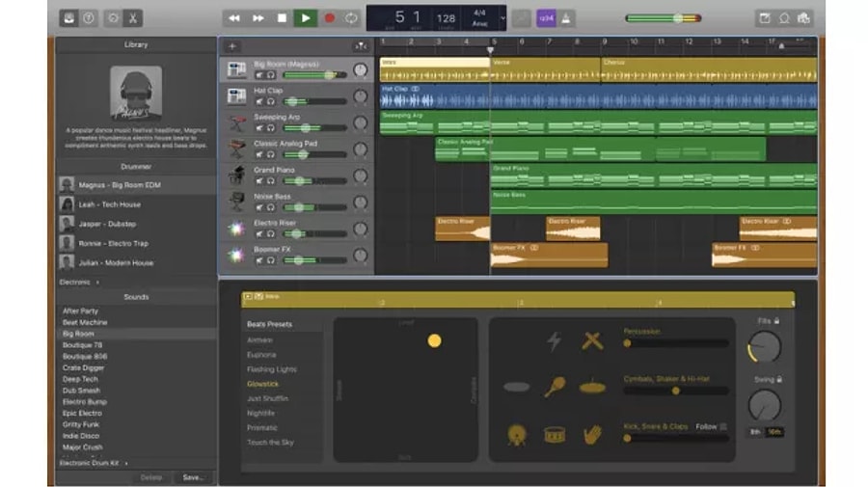Open the Electronic Drum Kit dropdown
Image resolution: width=868 pixels, height=487 pixels.
click(x=90, y=463)
